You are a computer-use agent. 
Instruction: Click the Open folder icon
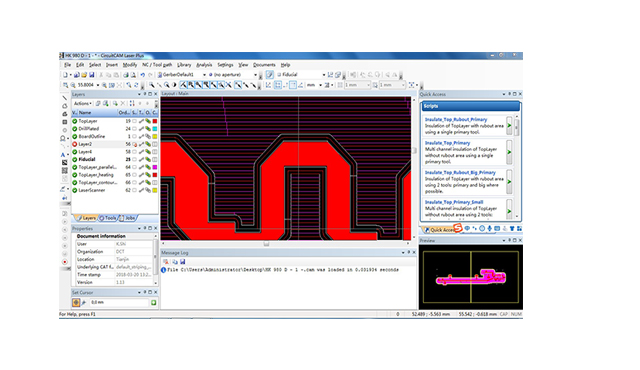click(x=84, y=75)
